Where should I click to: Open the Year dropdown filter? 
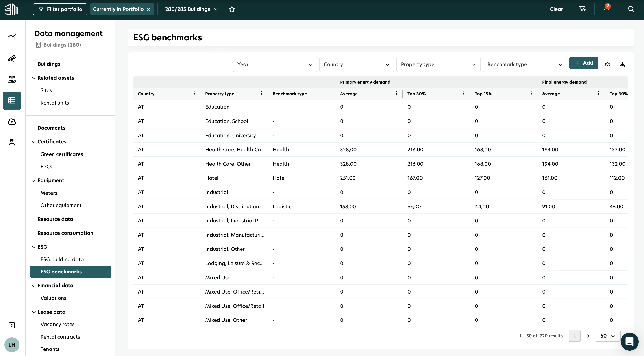point(275,64)
